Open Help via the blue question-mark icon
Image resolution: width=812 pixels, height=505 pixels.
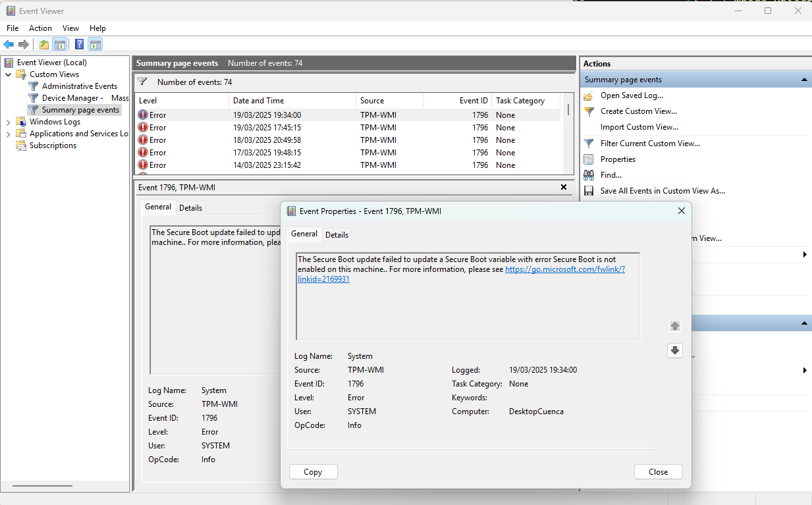pos(79,45)
